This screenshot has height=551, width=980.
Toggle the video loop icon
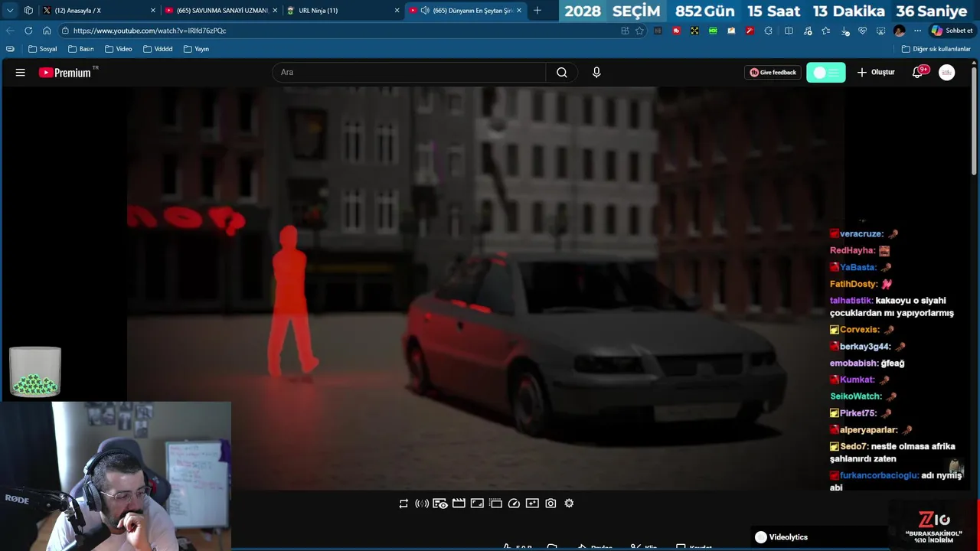(x=403, y=503)
